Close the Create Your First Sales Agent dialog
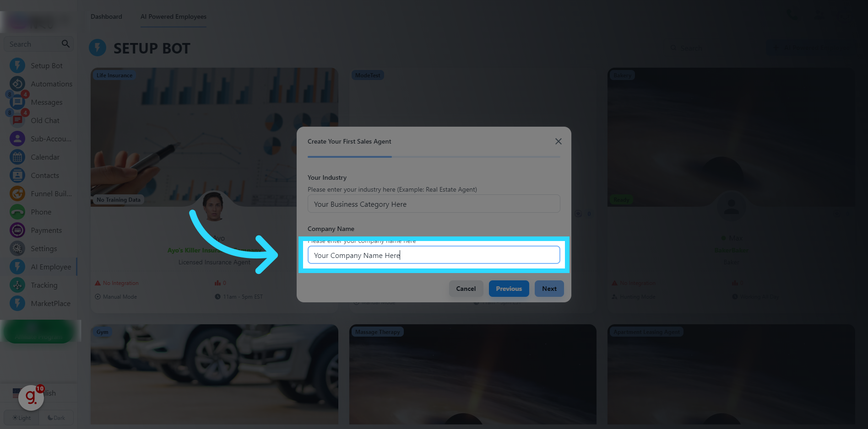This screenshot has width=868, height=429. [559, 141]
